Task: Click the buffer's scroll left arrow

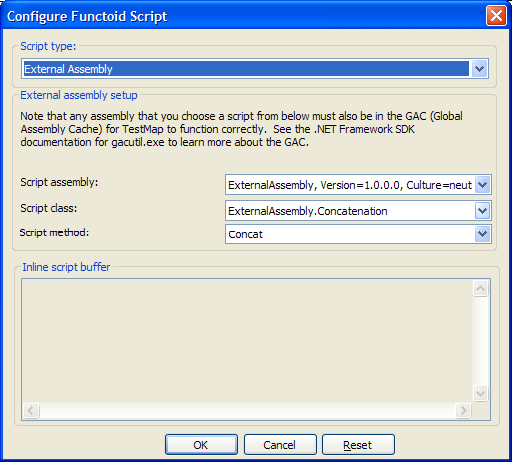Action: pyautogui.click(x=31, y=410)
